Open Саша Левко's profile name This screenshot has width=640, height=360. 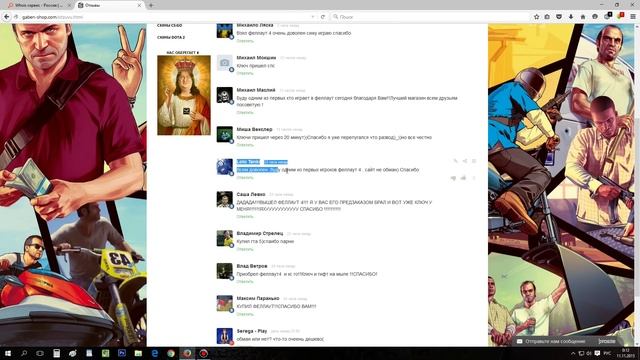pyautogui.click(x=251, y=194)
